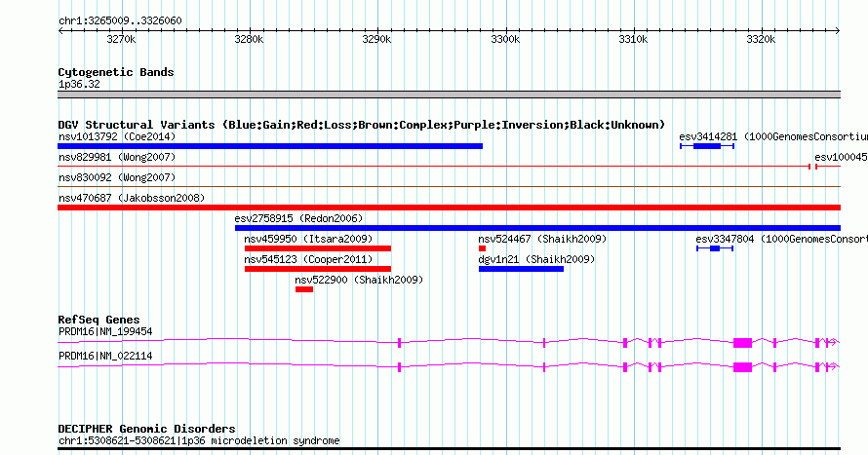This screenshot has width=868, height=455.
Task: Click the 3290k ruler tick label
Action: click(377, 39)
